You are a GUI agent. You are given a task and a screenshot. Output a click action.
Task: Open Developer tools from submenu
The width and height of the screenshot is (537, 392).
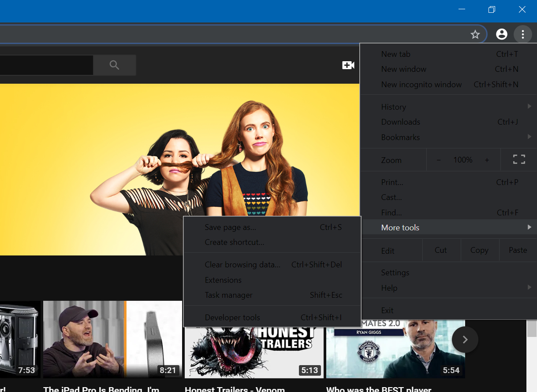(x=232, y=318)
